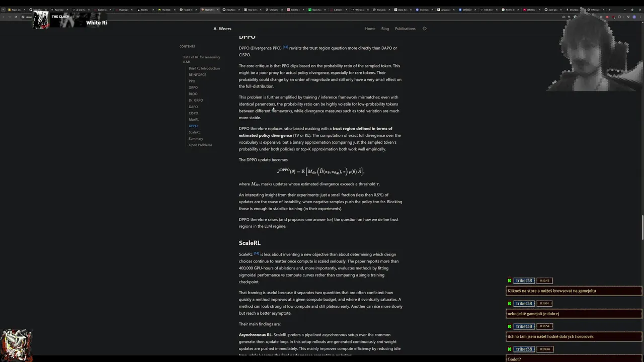Click the browser zoom magnifier icon

(x=569, y=17)
